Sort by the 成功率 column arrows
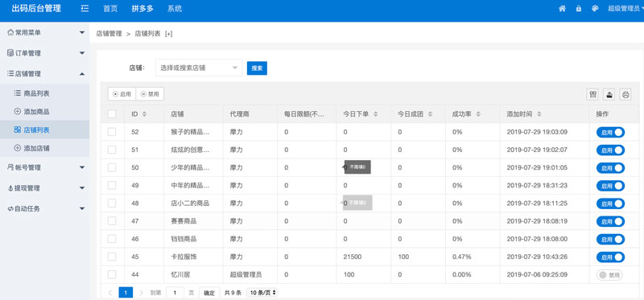644x300 pixels. click(x=478, y=114)
